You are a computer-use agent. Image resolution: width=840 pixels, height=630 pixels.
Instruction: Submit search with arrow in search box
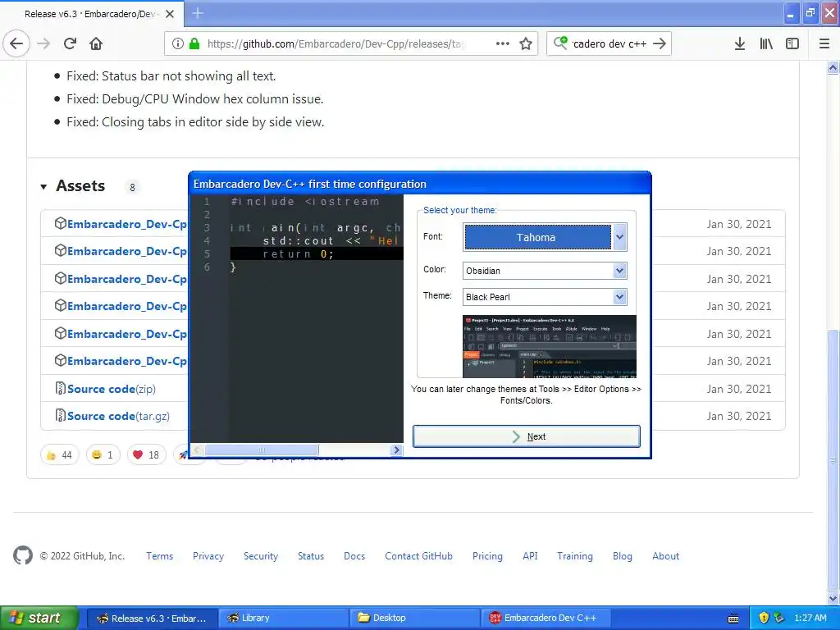(660, 43)
